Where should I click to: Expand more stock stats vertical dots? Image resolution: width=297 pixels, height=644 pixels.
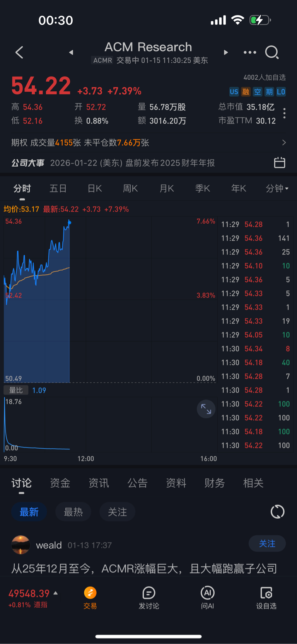tap(284, 113)
